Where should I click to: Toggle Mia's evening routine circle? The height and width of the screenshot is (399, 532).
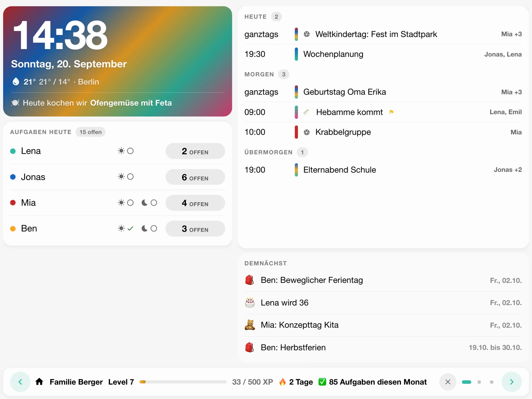pos(154,203)
